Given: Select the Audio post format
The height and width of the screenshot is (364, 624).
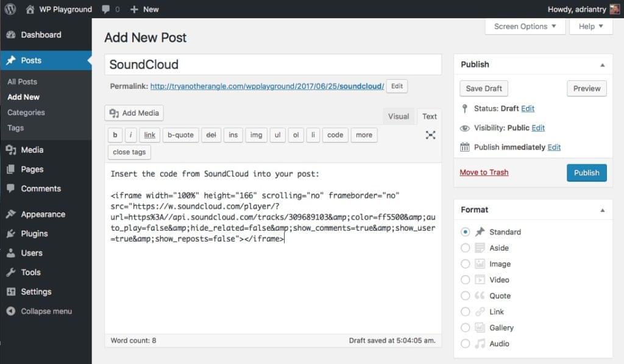Looking at the screenshot, I should point(465,343).
